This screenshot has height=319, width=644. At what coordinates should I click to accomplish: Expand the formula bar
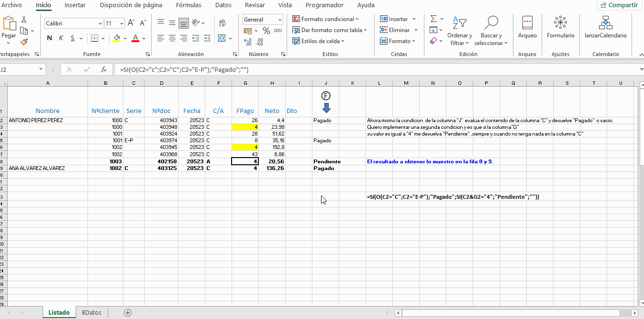pyautogui.click(x=641, y=69)
